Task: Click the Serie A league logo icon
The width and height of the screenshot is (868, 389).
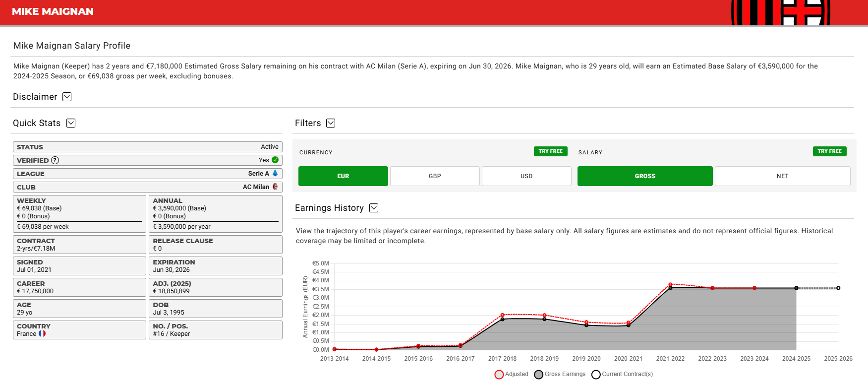Action: tap(275, 173)
